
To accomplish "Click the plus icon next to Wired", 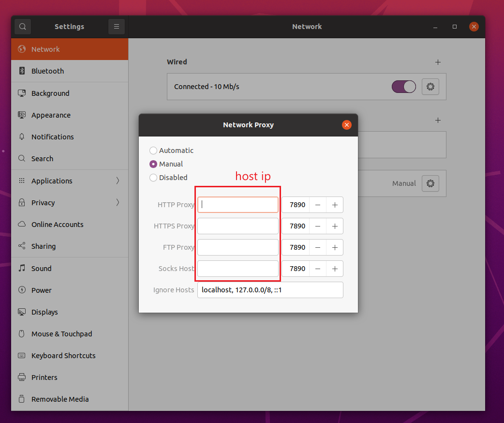I will pos(438,62).
